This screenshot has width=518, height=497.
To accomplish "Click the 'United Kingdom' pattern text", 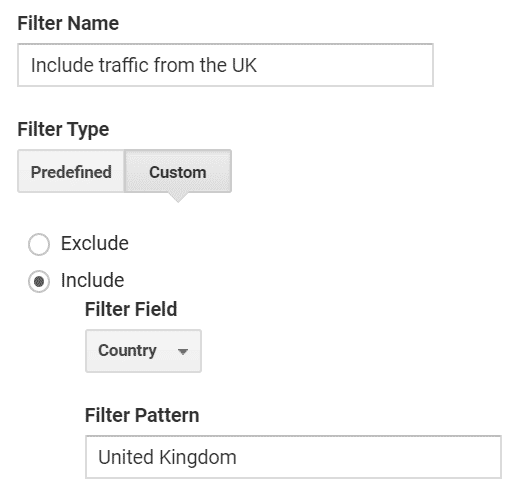I will coord(167,457).
